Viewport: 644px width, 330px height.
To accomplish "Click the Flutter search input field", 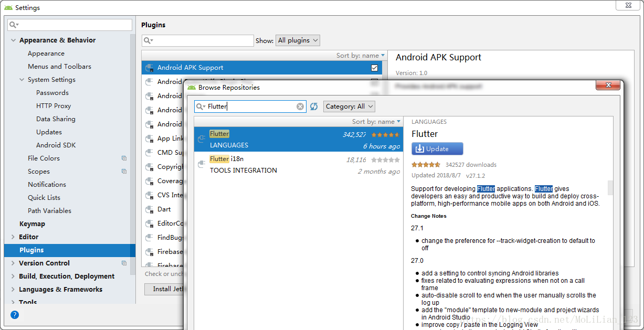I will [x=250, y=107].
